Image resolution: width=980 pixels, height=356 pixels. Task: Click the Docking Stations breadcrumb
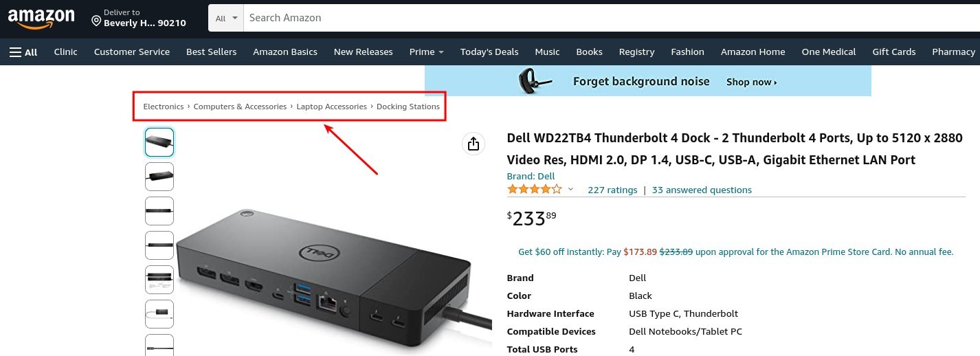[408, 107]
